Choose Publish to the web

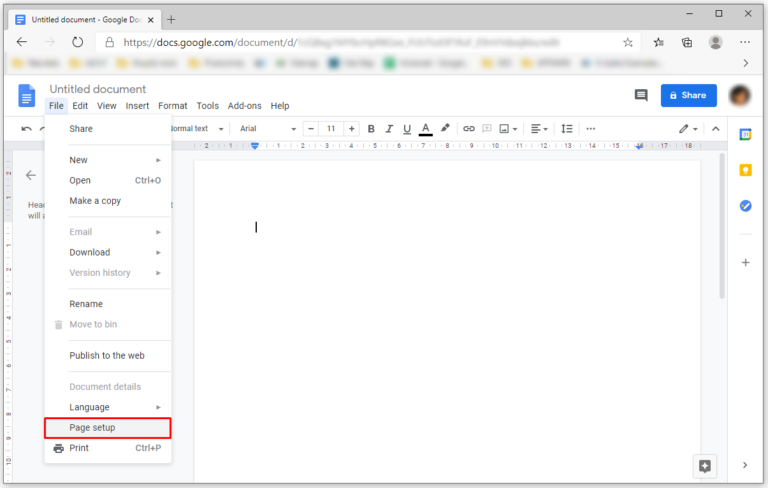(108, 356)
